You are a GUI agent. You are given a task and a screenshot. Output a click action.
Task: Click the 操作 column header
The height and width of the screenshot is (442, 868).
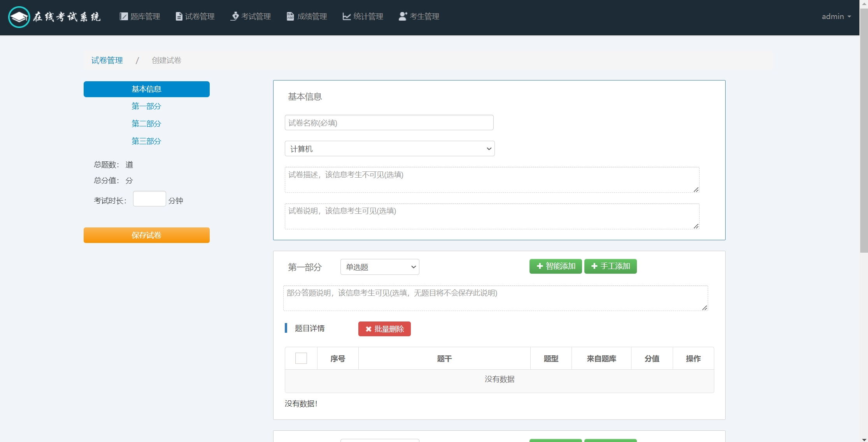[x=693, y=358]
